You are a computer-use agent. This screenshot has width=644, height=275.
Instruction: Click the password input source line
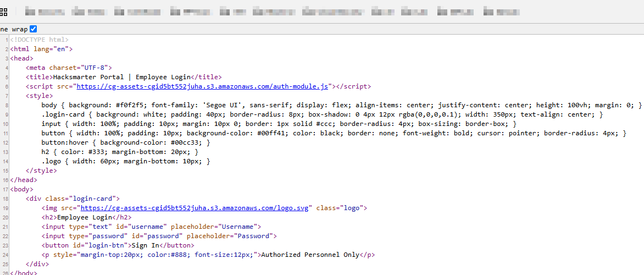159,236
